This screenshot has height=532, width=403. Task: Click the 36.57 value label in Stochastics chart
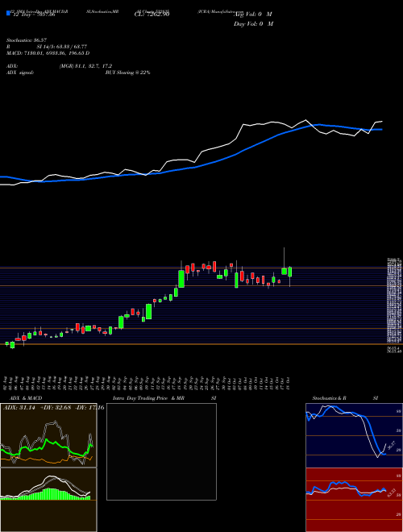click(392, 446)
